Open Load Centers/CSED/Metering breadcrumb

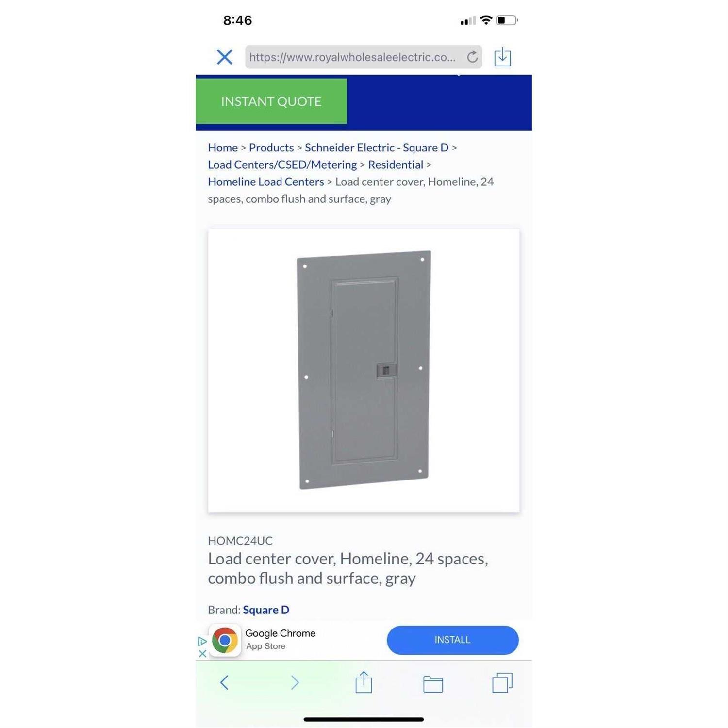[282, 165]
